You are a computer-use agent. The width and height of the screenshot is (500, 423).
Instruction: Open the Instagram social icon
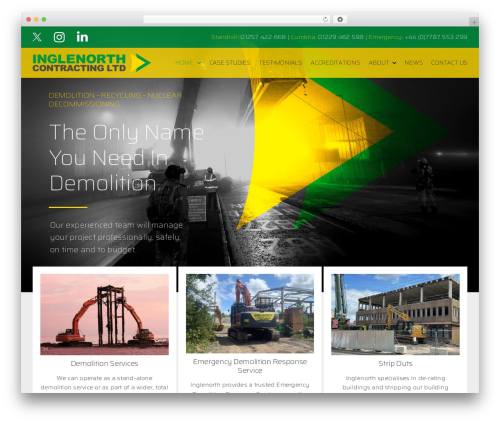coord(59,37)
